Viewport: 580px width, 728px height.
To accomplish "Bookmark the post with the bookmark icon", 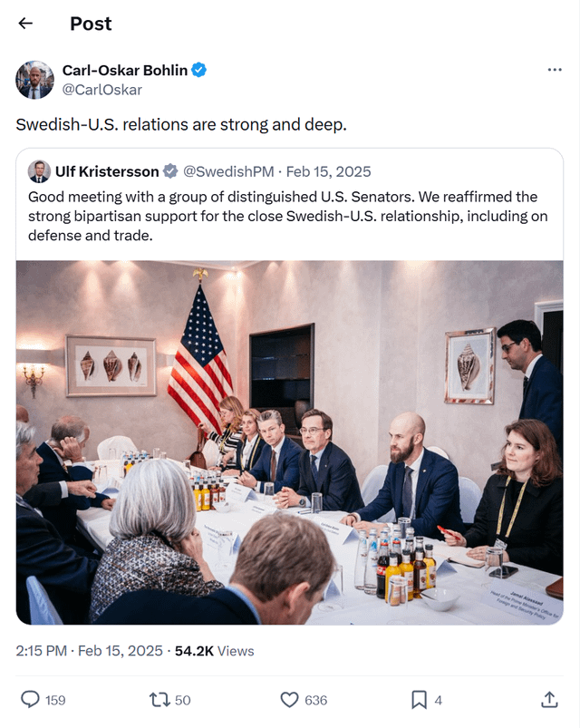I will [419, 699].
